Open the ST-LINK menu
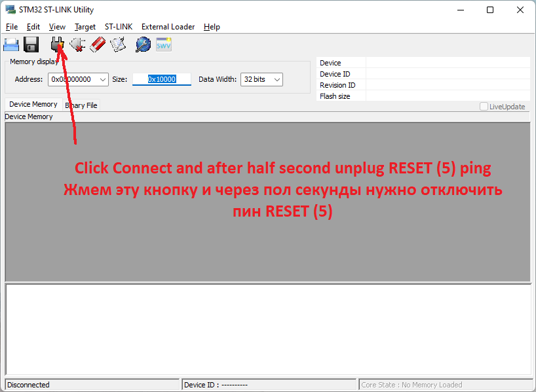 point(119,27)
